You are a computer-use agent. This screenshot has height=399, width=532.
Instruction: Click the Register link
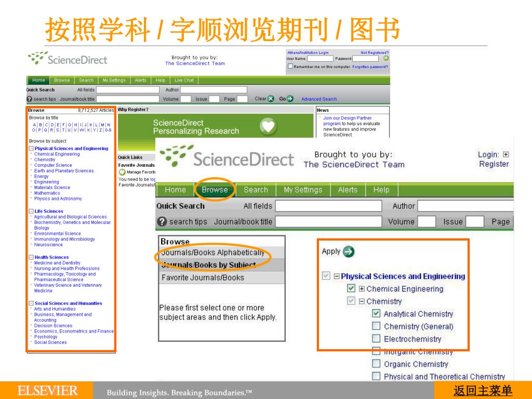point(494,164)
